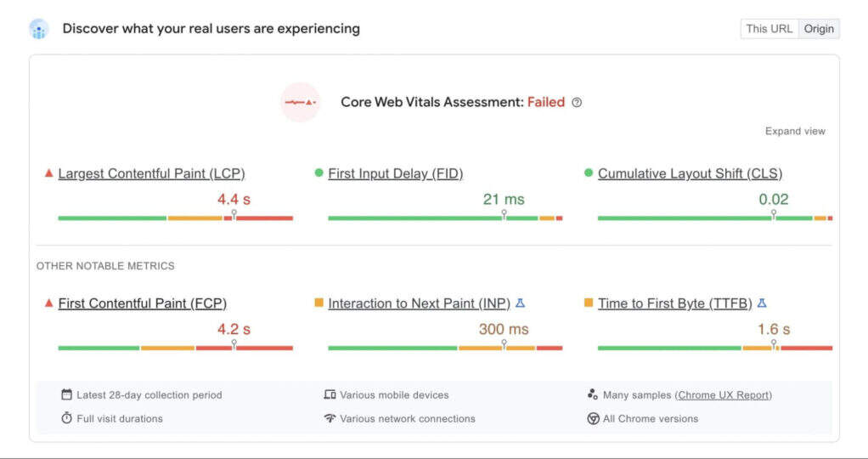Click the experimental flask icon beside INP
This screenshot has height=459, width=868.
pyautogui.click(x=521, y=303)
